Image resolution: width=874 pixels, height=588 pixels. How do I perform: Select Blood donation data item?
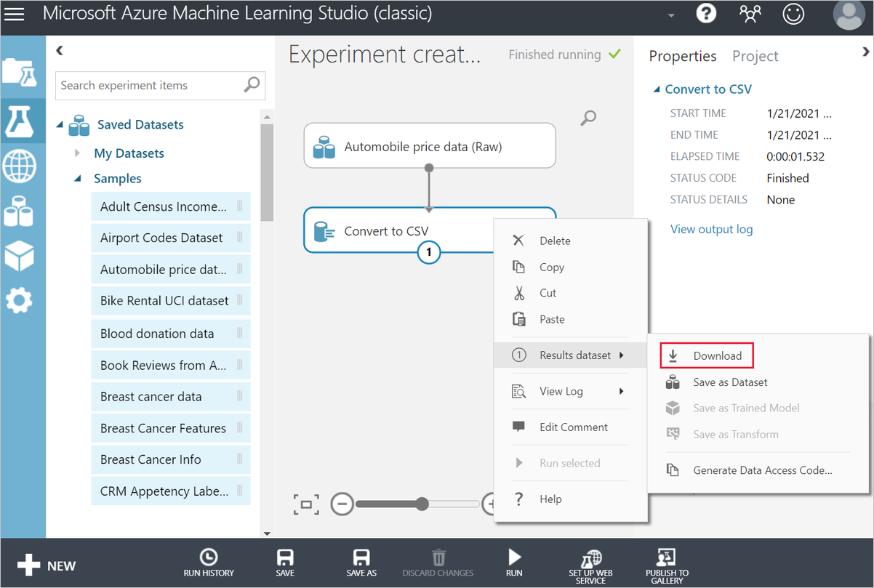pos(171,334)
